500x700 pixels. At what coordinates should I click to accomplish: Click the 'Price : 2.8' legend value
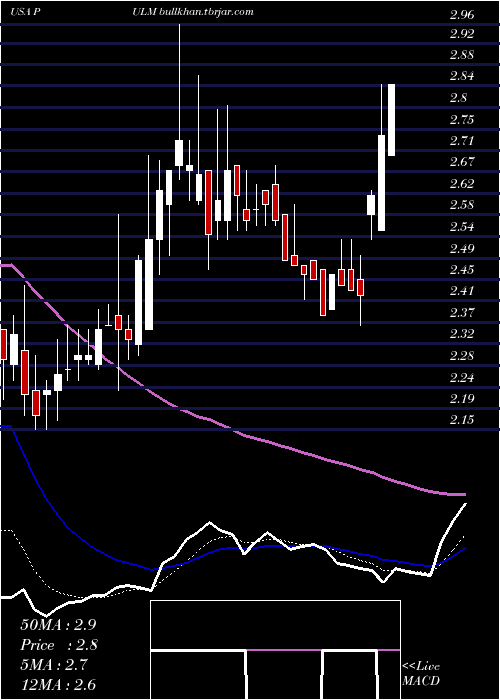click(x=59, y=645)
